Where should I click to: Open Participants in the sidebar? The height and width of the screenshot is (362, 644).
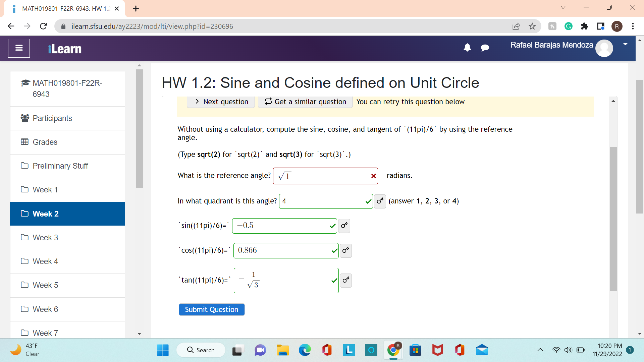[52, 118]
